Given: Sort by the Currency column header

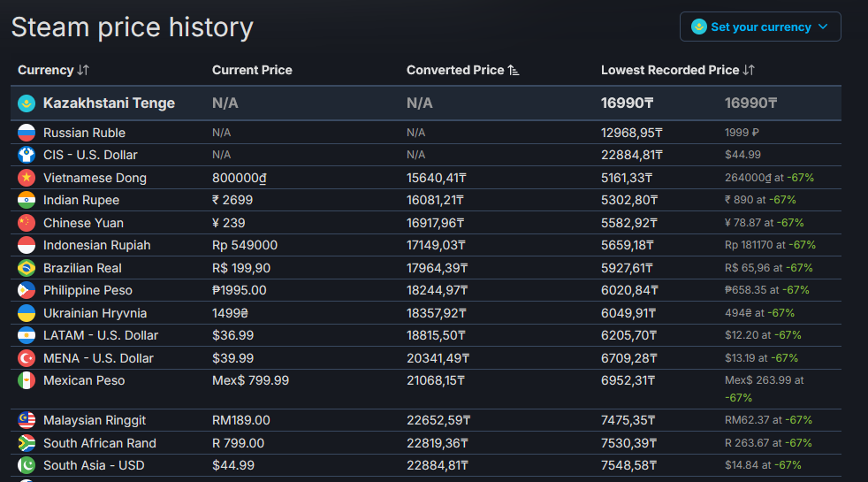Looking at the screenshot, I should click(x=53, y=71).
